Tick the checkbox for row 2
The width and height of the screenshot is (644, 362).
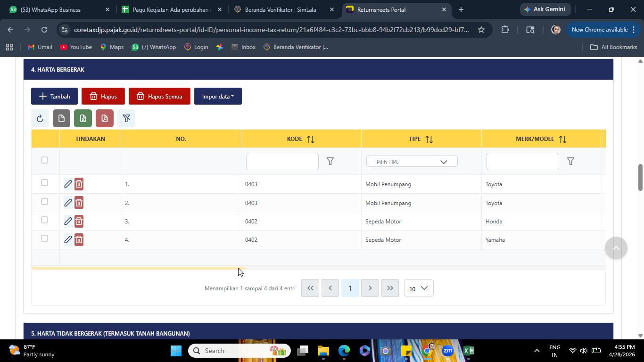[x=44, y=201]
